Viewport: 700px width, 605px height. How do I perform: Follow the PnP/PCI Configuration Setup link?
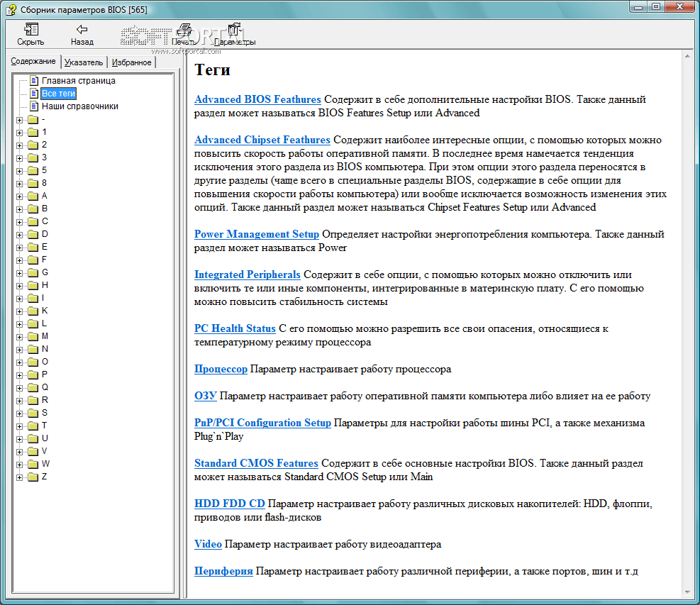tap(262, 423)
